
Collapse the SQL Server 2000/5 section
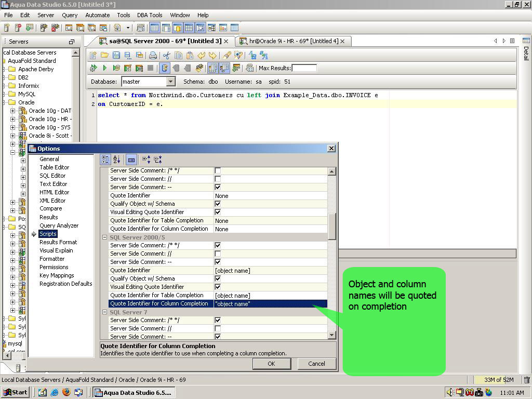click(105, 237)
